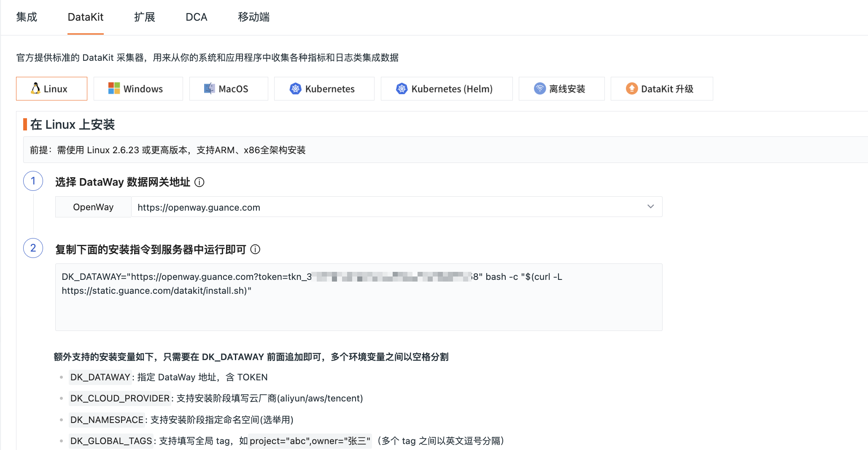Choose the Kubernetes (Helm) install option
Image resolution: width=868 pixels, height=450 pixels.
tap(447, 89)
